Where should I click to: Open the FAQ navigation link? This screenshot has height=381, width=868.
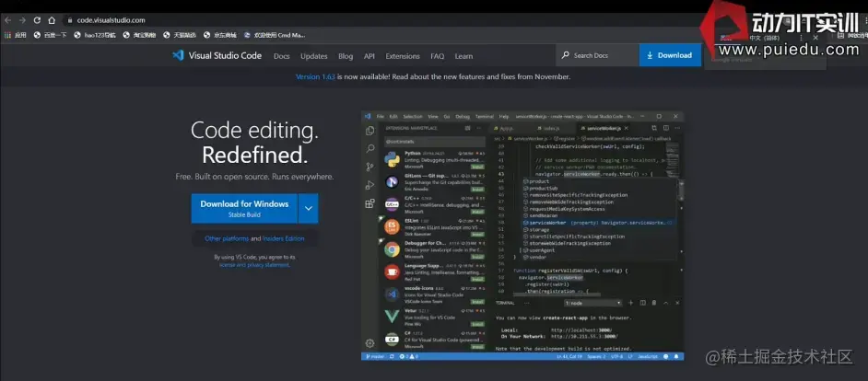438,56
